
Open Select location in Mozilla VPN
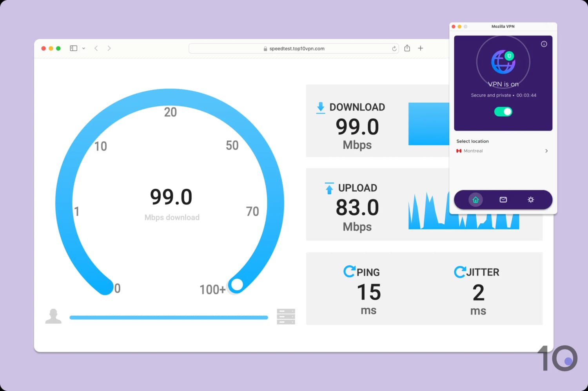click(x=472, y=141)
